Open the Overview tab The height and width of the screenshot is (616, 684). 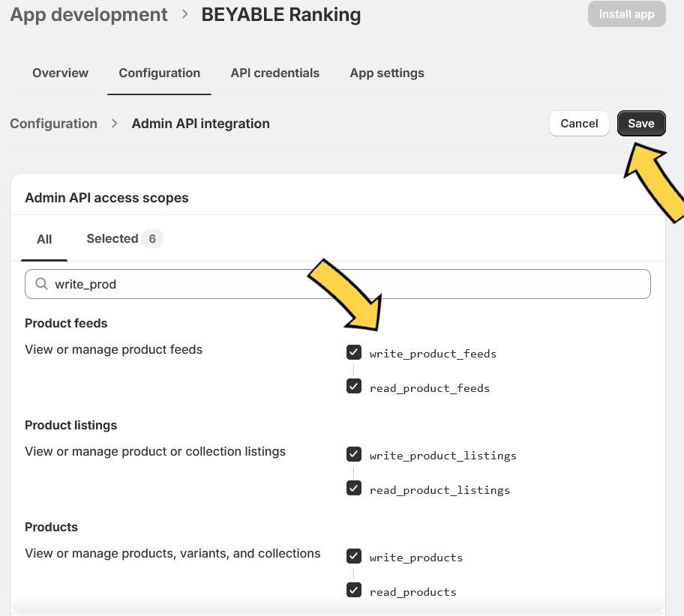60,73
